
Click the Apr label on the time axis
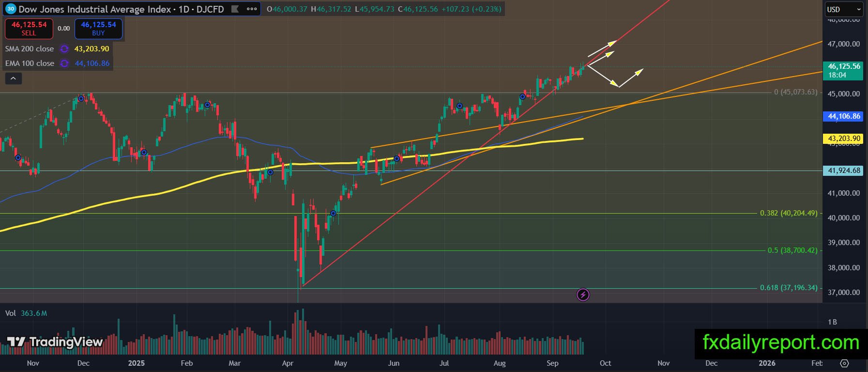pos(288,363)
